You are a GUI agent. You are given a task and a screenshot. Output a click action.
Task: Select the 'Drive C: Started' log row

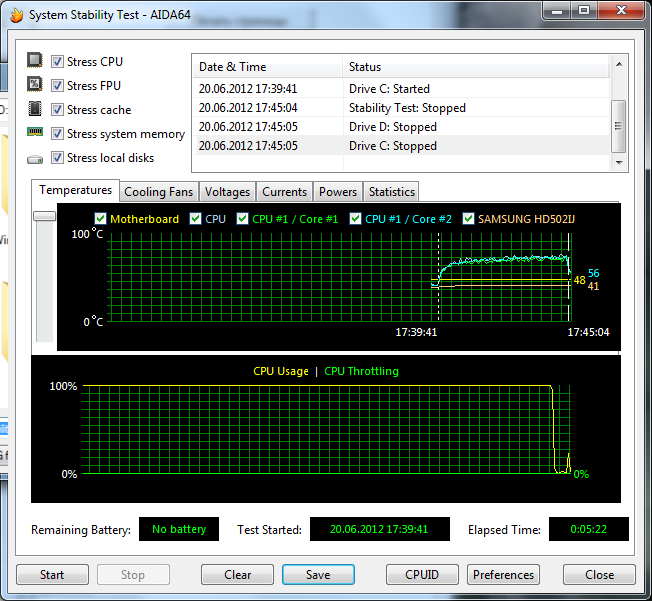401,89
